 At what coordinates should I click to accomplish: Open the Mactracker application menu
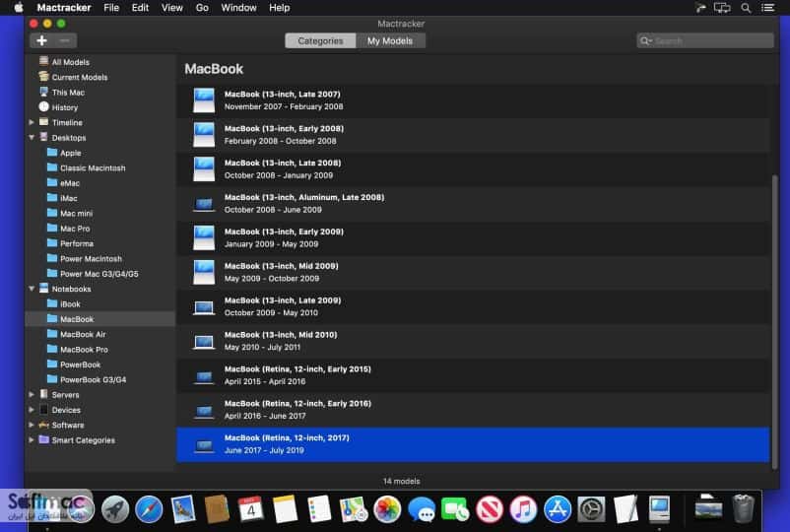point(64,8)
